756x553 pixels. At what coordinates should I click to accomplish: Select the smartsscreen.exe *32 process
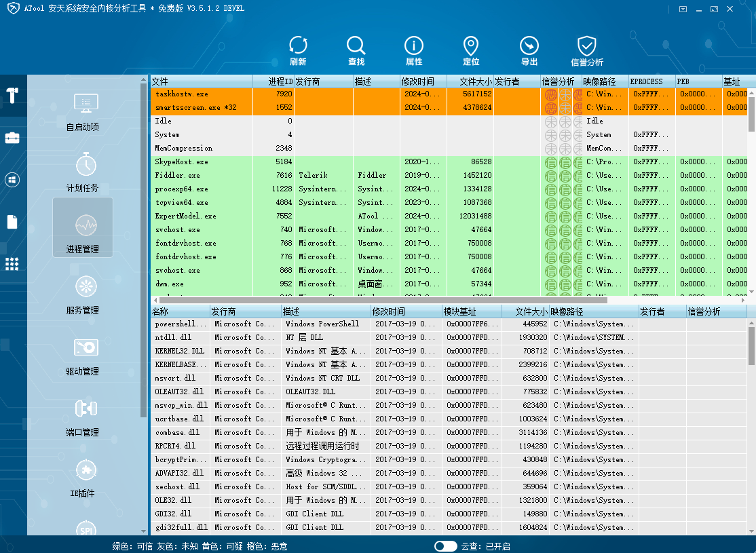tap(449, 107)
